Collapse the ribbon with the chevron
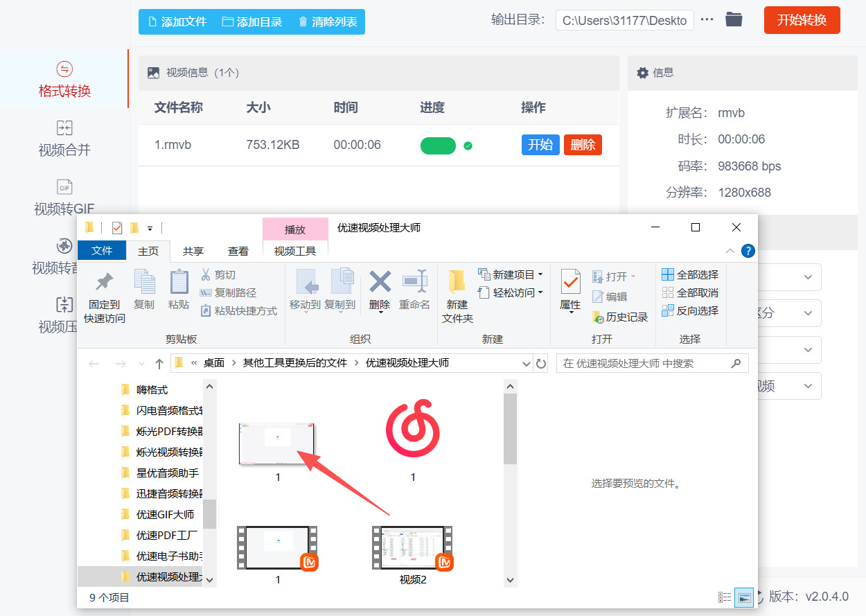 pyautogui.click(x=730, y=251)
